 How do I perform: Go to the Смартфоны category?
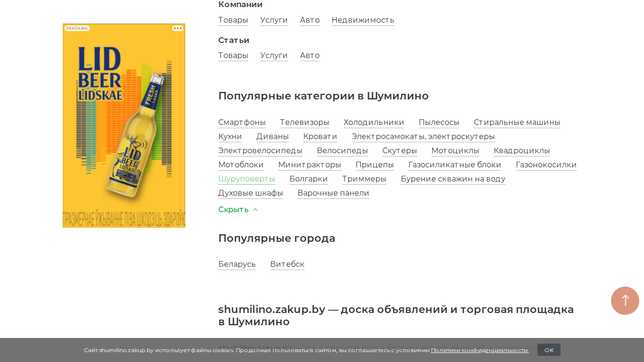pyautogui.click(x=242, y=123)
